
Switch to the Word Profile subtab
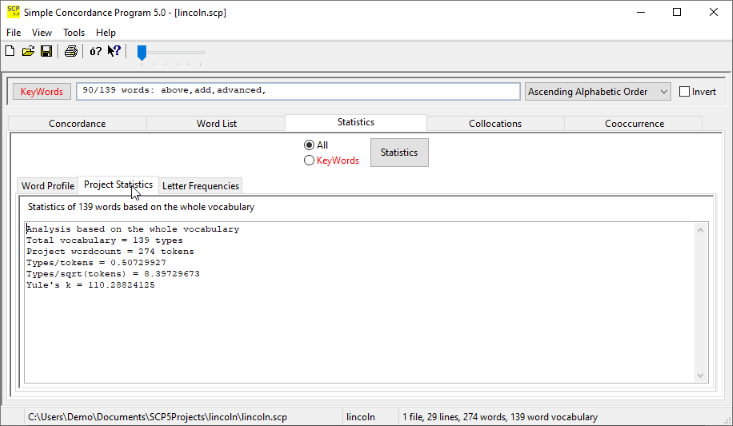pos(48,186)
